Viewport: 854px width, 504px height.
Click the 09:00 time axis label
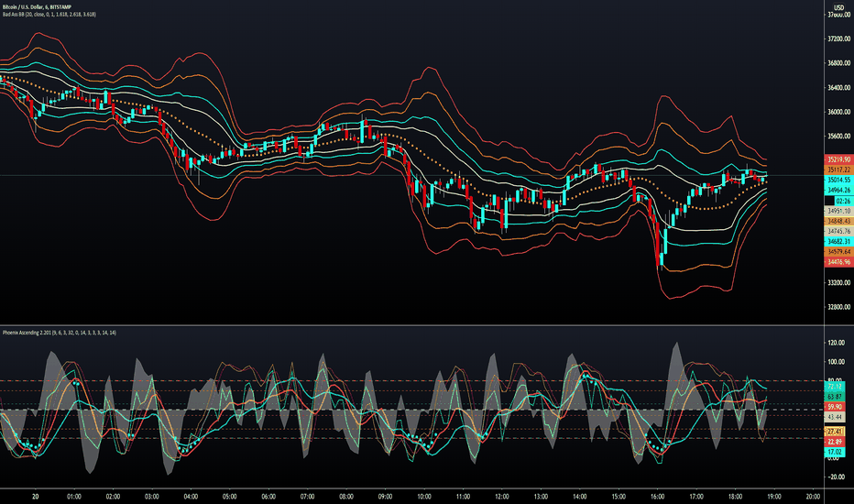[385, 497]
